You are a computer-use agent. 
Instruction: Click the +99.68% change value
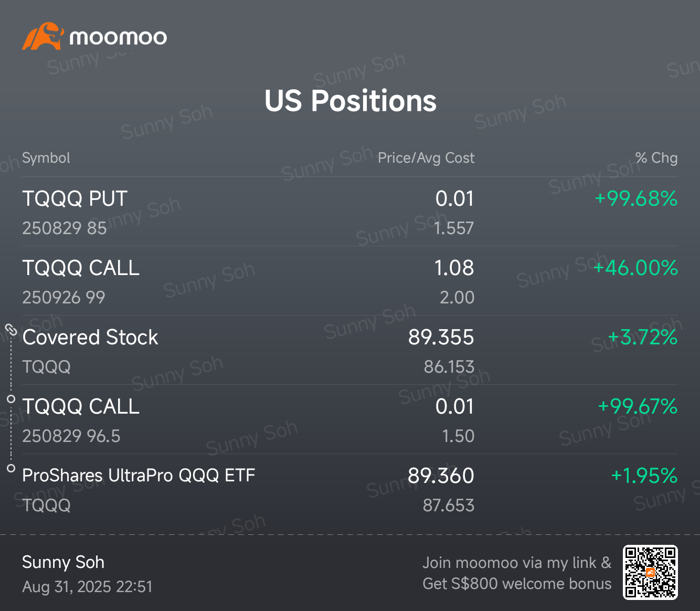pyautogui.click(x=636, y=199)
